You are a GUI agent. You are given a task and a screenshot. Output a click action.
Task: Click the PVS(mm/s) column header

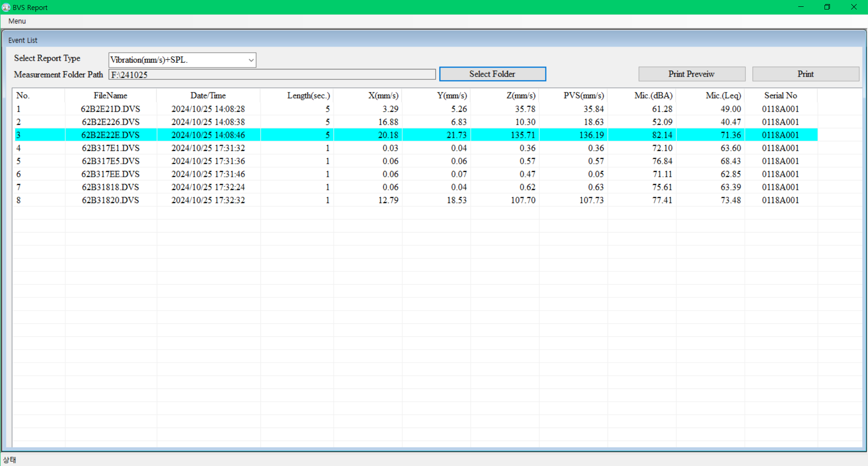click(x=583, y=96)
